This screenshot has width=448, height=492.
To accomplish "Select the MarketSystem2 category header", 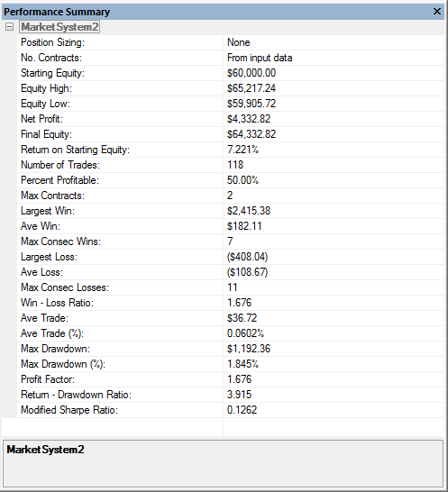I will (x=59, y=27).
